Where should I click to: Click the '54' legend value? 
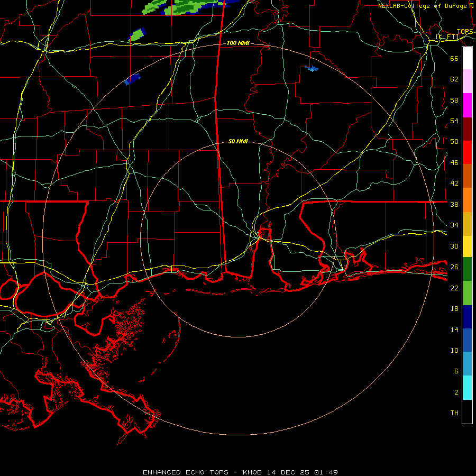tap(454, 121)
